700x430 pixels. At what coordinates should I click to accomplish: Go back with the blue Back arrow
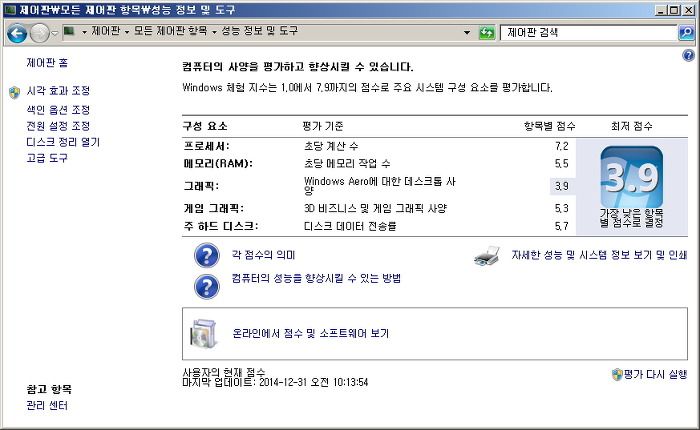click(x=17, y=33)
